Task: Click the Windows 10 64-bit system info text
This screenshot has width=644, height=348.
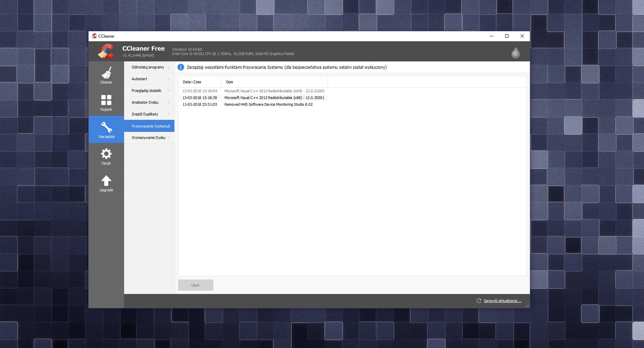Action: 187,49
